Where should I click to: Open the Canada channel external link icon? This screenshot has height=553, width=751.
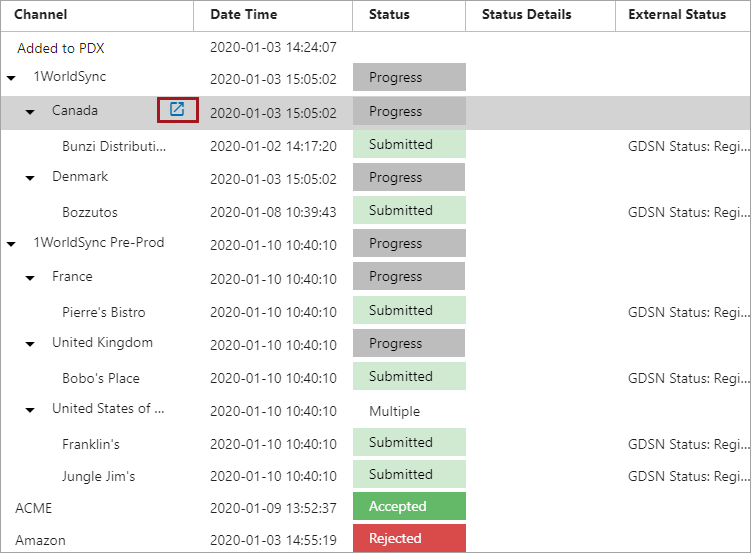tap(177, 110)
